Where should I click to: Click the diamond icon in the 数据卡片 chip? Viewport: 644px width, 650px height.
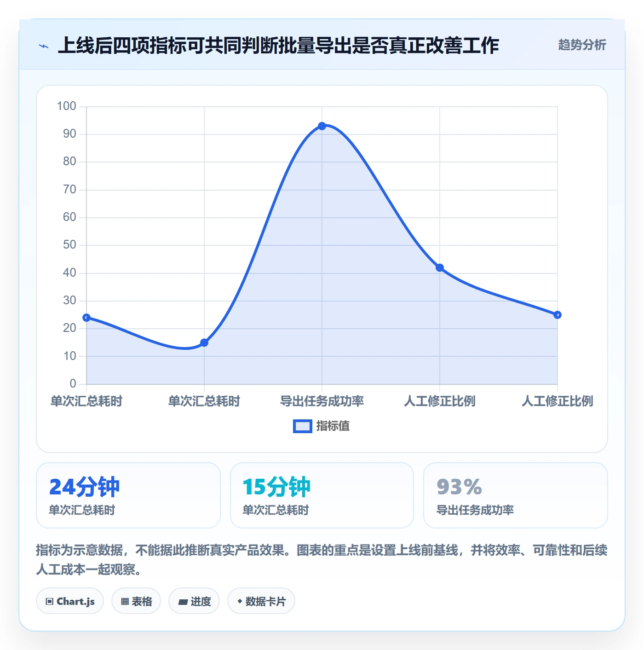(240, 601)
